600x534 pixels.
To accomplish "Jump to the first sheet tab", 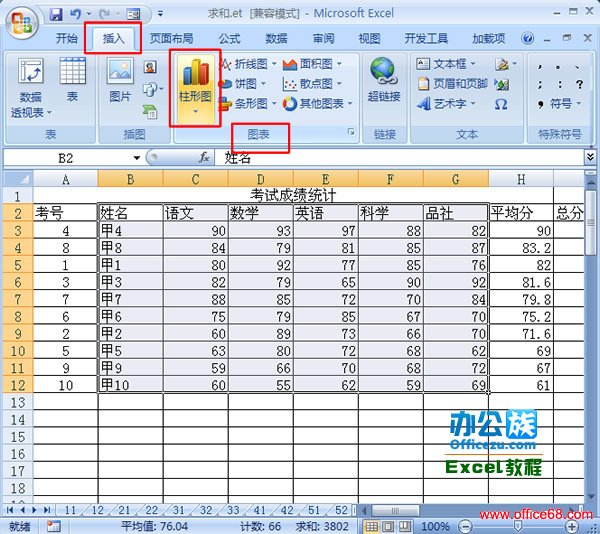I will pyautogui.click(x=10, y=510).
